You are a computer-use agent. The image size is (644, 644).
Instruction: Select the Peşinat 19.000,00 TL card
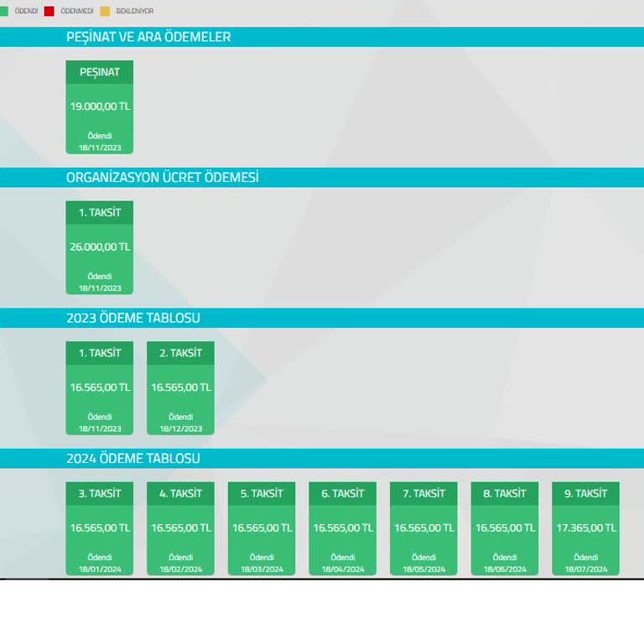[100, 107]
